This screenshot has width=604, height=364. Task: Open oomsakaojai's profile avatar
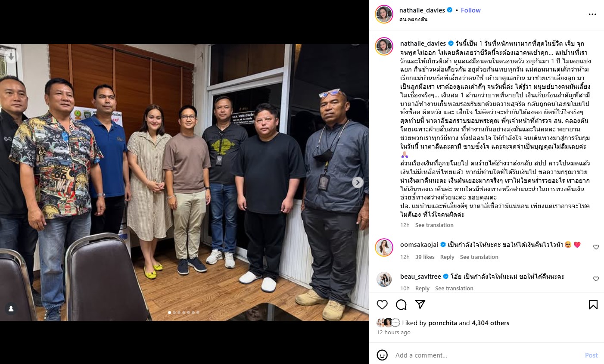pyautogui.click(x=384, y=247)
